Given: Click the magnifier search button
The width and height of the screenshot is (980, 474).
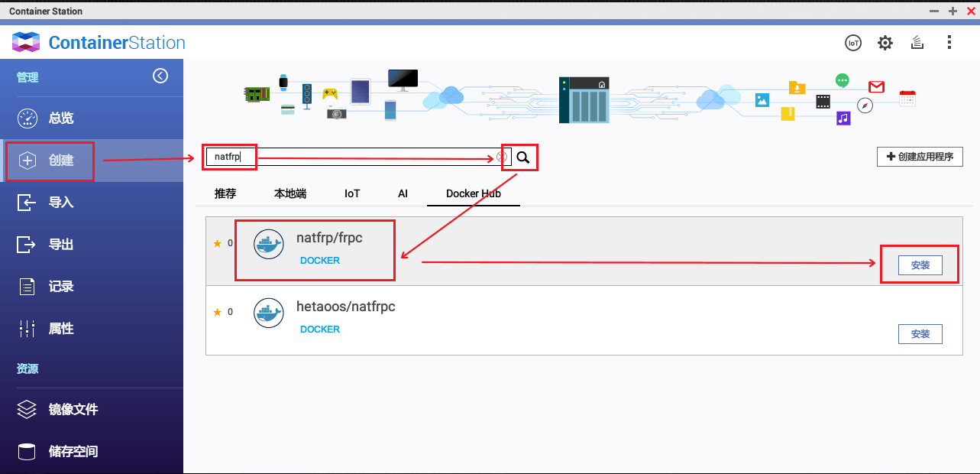Looking at the screenshot, I should [x=522, y=157].
